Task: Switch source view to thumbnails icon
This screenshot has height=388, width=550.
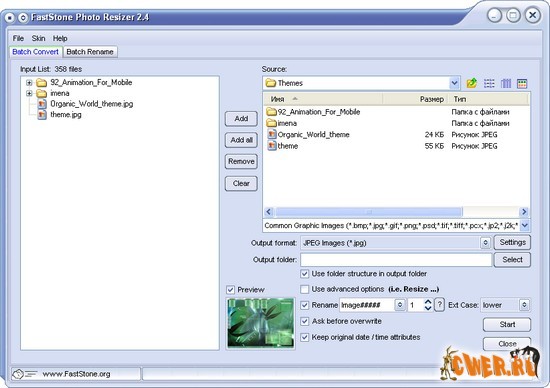Action: pos(522,83)
